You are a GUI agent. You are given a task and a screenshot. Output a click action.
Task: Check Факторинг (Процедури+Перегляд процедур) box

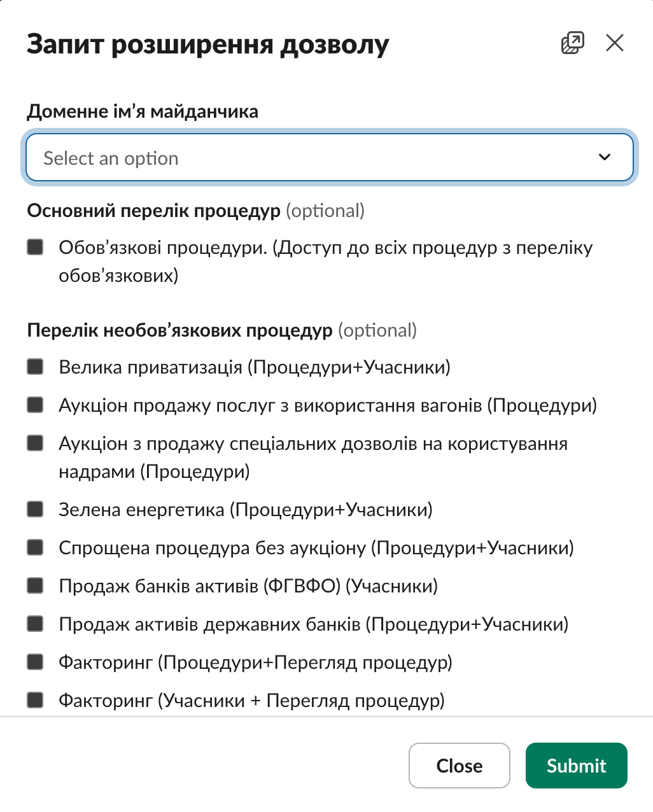[x=36, y=662]
